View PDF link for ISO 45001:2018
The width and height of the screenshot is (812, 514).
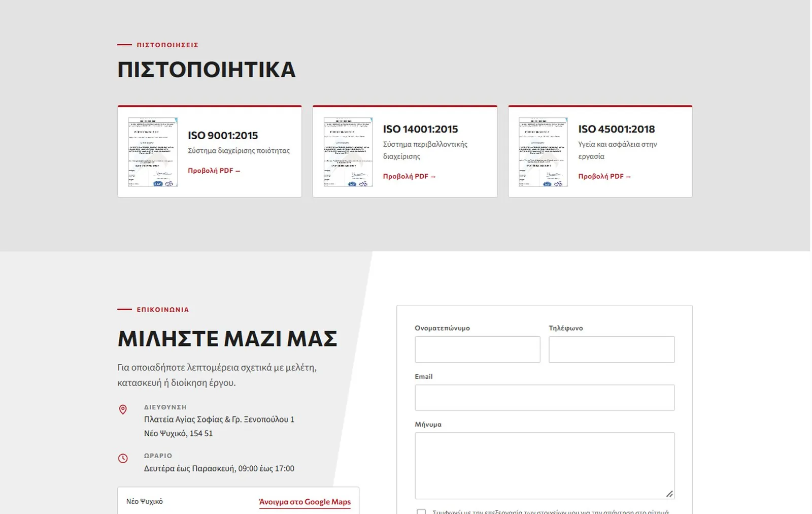click(604, 176)
